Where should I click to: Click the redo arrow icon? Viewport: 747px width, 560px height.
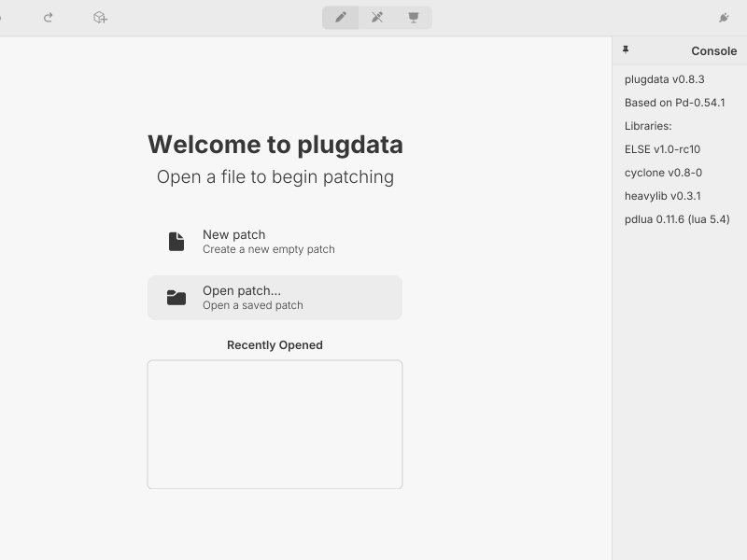coord(48,18)
